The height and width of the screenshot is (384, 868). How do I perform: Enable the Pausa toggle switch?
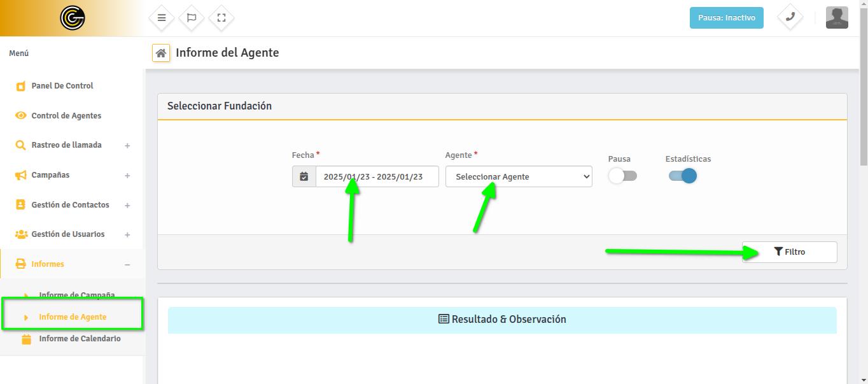(x=622, y=176)
